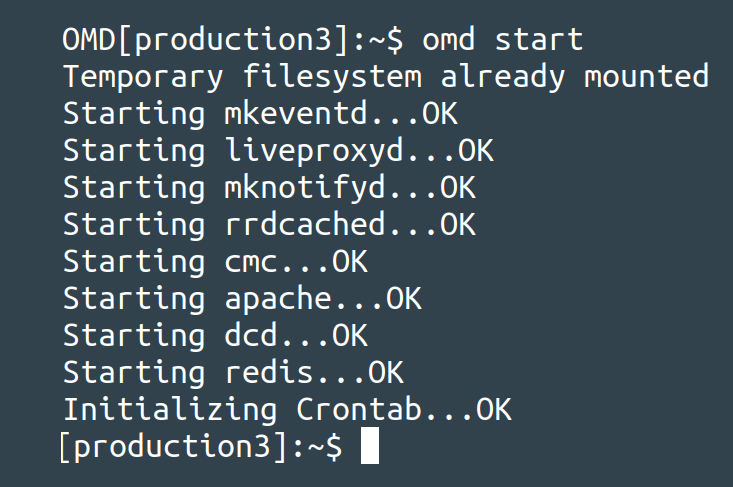This screenshot has width=733, height=487.
Task: Click the '[production3]:~$' prompt on last line
Action: click(x=201, y=447)
